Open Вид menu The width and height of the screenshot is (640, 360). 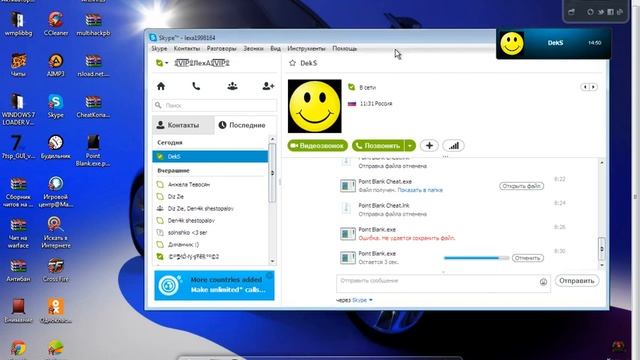(x=276, y=49)
